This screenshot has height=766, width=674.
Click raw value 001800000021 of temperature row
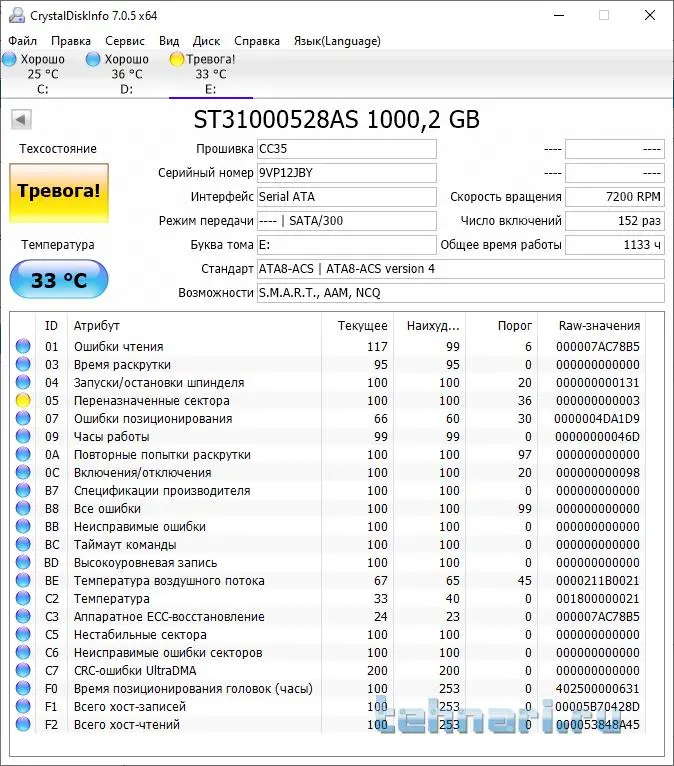pyautogui.click(x=598, y=598)
